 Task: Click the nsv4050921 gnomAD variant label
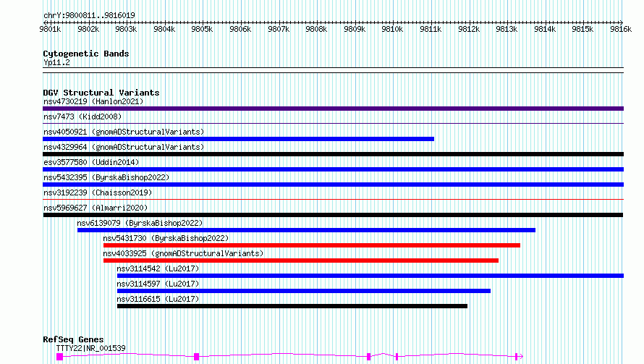click(x=124, y=132)
